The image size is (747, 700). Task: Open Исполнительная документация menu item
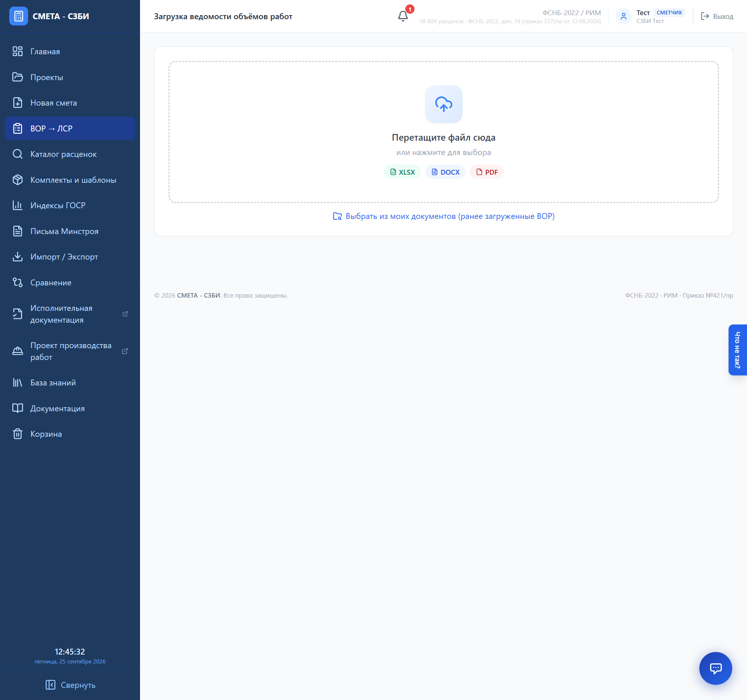(x=70, y=314)
